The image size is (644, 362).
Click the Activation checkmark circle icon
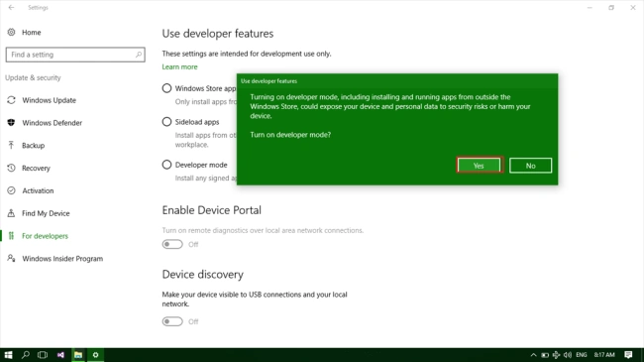[x=11, y=190]
